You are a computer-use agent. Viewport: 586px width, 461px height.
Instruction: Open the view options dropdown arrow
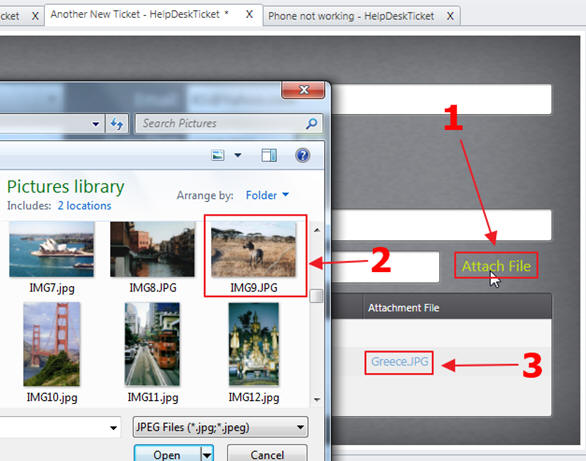(238, 155)
